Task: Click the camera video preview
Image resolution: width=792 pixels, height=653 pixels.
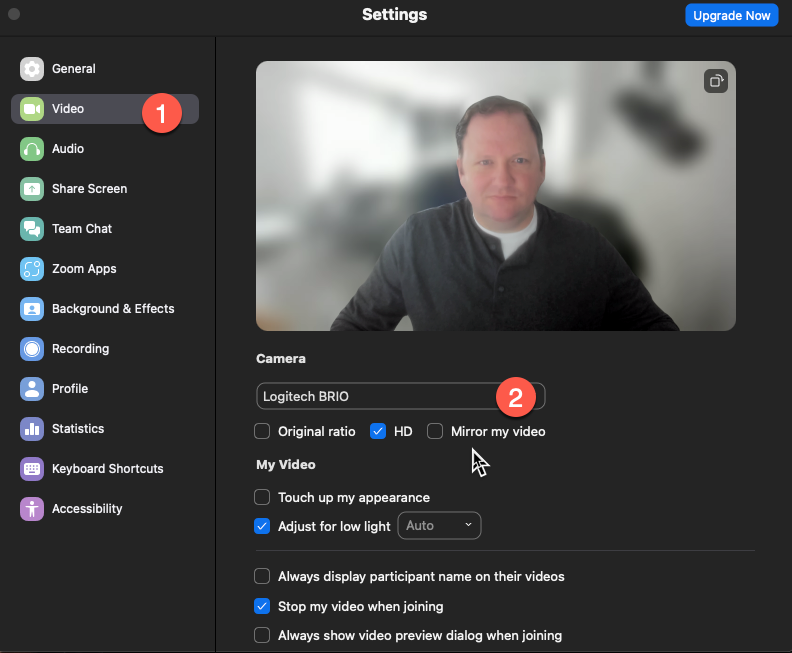Action: (x=496, y=196)
